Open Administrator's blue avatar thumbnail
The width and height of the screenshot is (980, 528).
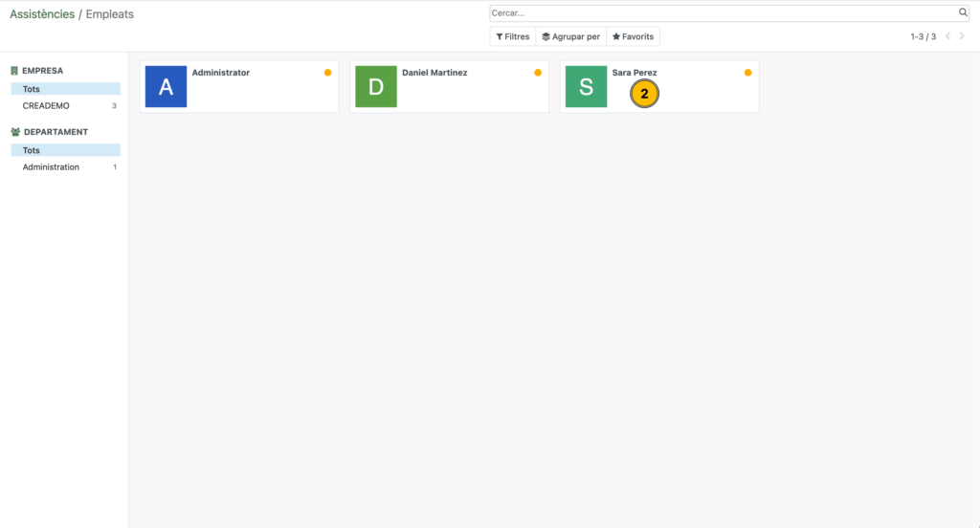click(x=166, y=87)
